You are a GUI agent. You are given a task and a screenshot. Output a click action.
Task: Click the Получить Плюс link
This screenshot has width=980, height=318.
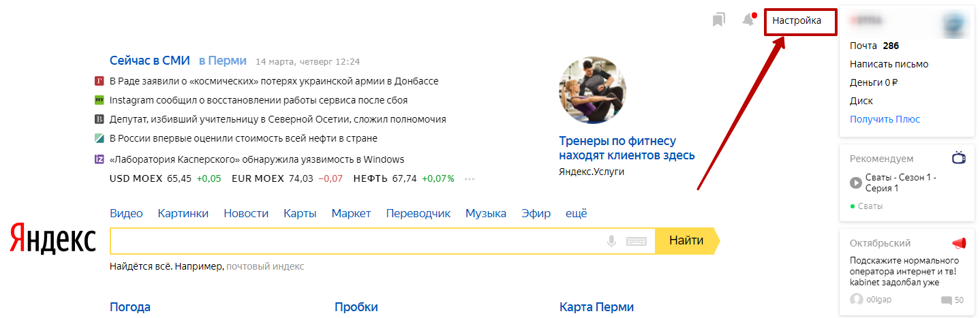point(885,119)
